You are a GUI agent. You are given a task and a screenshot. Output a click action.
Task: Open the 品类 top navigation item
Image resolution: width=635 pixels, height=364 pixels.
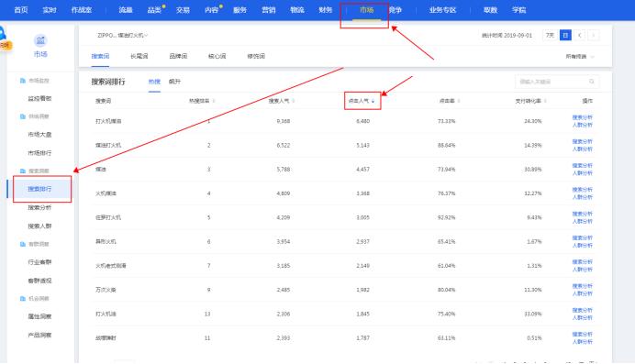[154, 10]
